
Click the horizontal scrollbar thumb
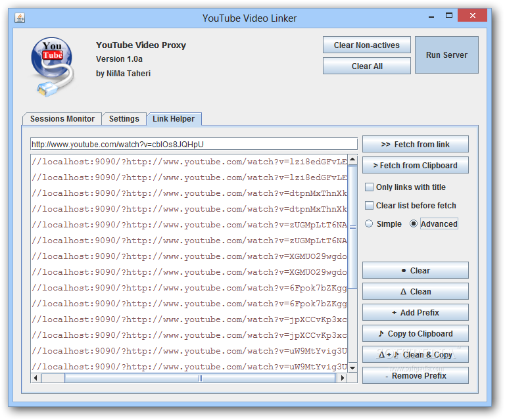point(200,378)
